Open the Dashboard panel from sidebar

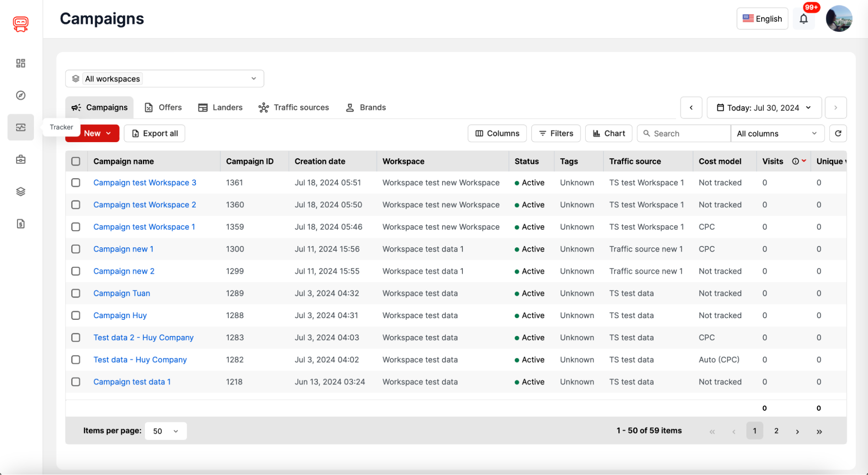[20, 63]
